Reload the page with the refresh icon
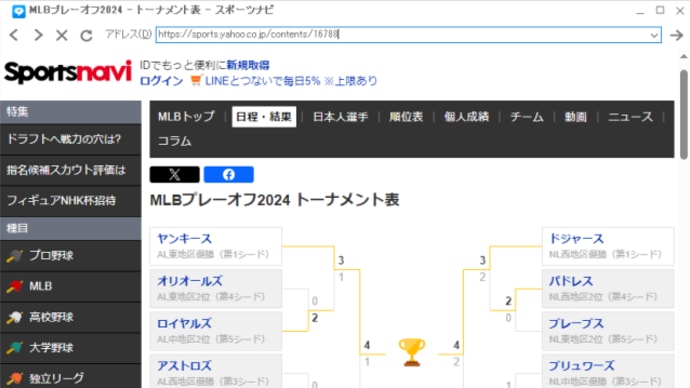690x388 pixels. tap(86, 35)
